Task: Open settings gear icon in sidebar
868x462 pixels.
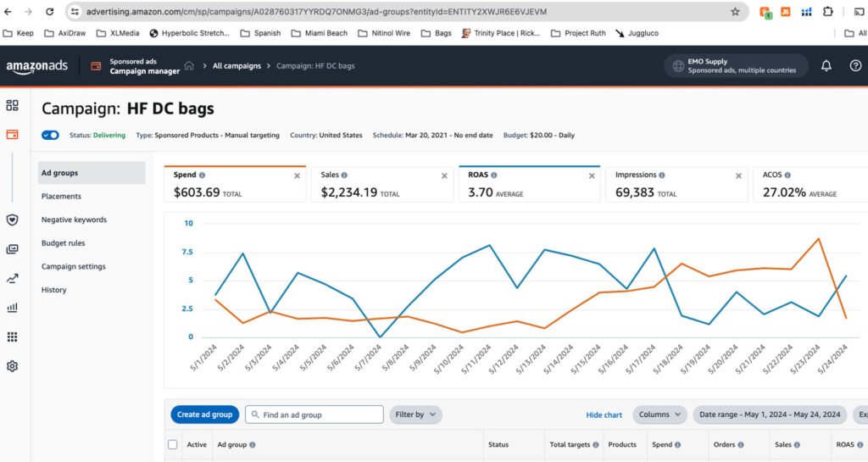Action: coord(12,366)
